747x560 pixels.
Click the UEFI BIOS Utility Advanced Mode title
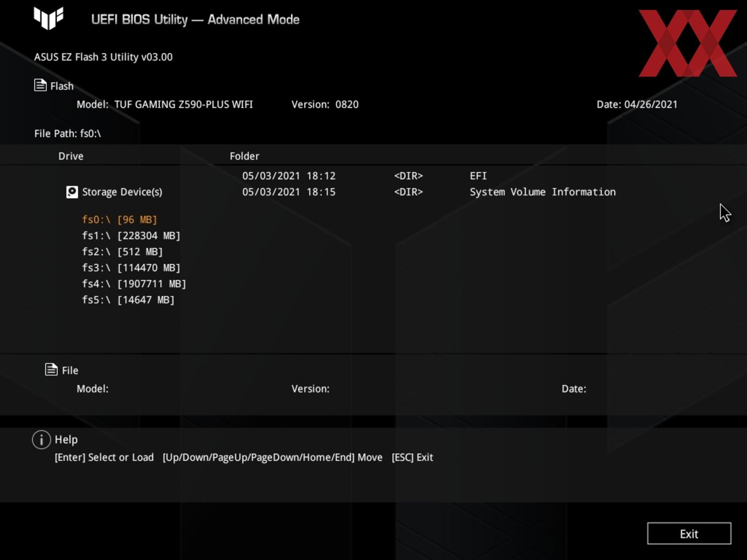pos(196,19)
